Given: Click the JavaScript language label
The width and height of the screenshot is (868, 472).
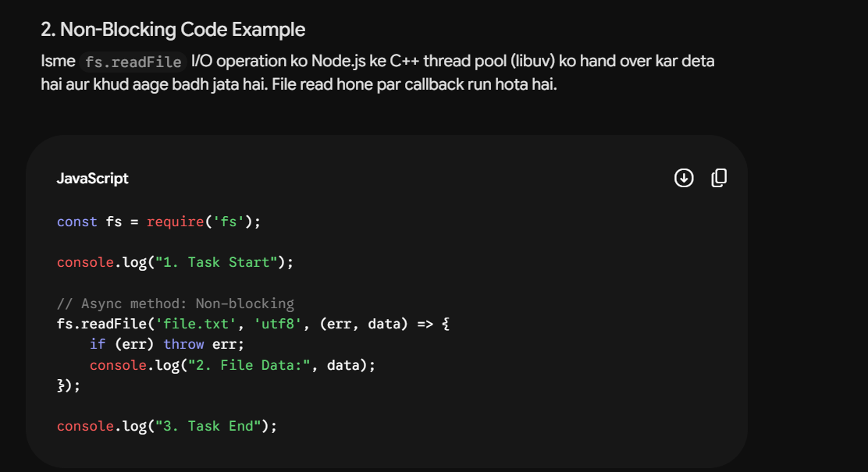Looking at the screenshot, I should click(x=92, y=178).
